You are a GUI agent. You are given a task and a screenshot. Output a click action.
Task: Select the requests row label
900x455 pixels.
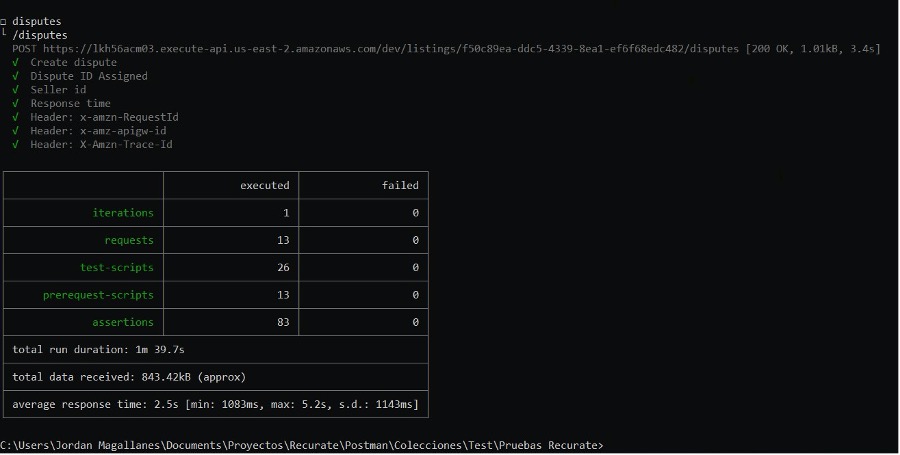[129, 240]
